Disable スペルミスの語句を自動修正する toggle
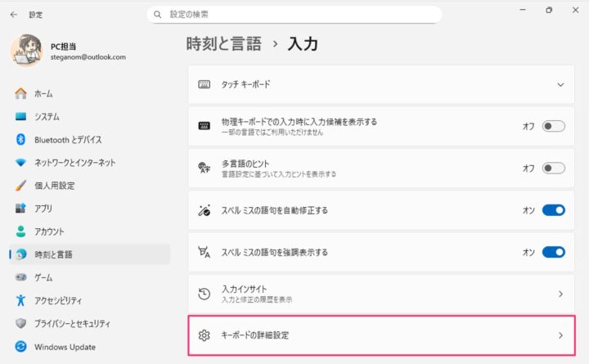 pos(554,210)
